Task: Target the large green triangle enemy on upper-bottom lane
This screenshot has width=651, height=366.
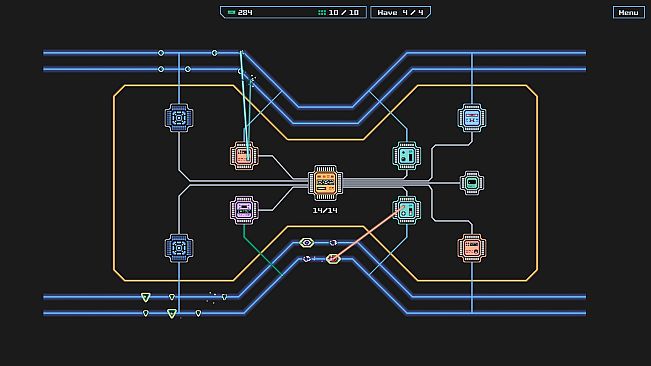Action: click(x=145, y=297)
